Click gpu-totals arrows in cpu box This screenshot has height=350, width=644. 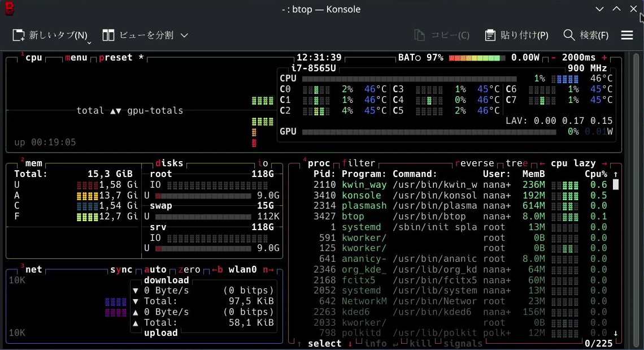tap(117, 110)
